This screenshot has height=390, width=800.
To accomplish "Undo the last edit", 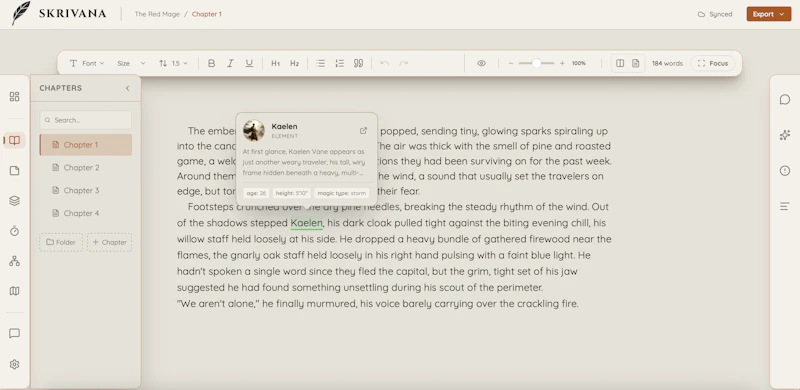I will 385,63.
